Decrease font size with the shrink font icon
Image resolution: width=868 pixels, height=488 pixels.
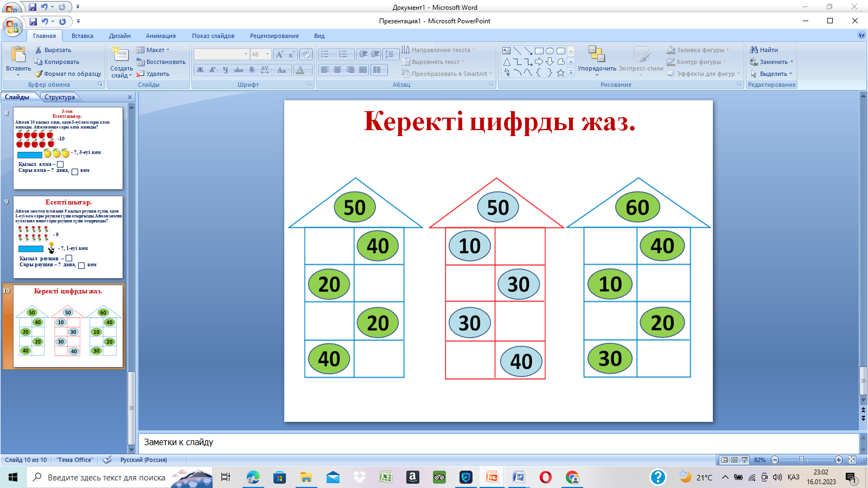(x=291, y=54)
